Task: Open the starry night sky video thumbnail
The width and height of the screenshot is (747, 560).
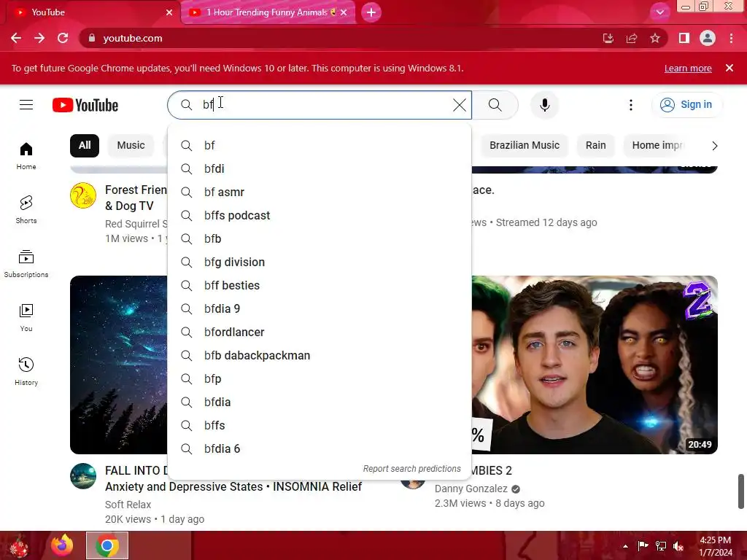Action: [119, 365]
